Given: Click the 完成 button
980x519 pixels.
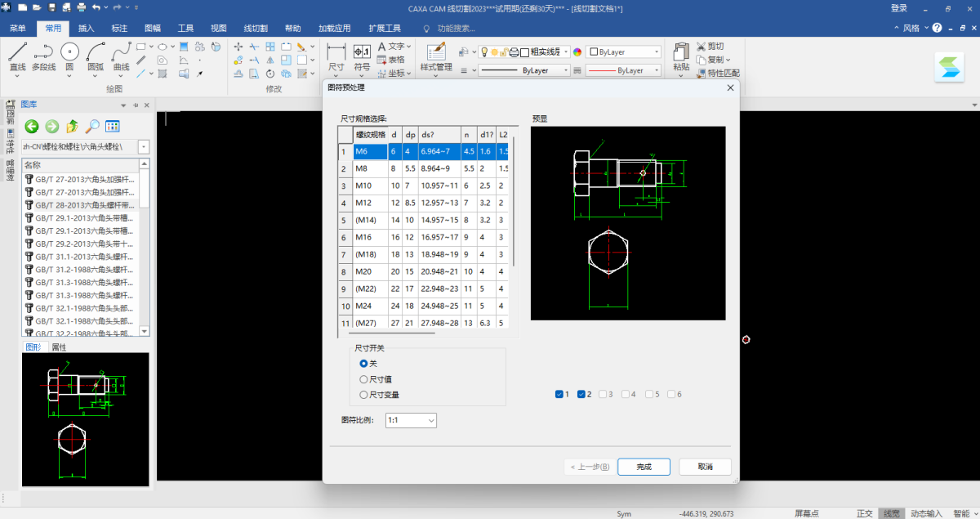Looking at the screenshot, I should click(644, 467).
